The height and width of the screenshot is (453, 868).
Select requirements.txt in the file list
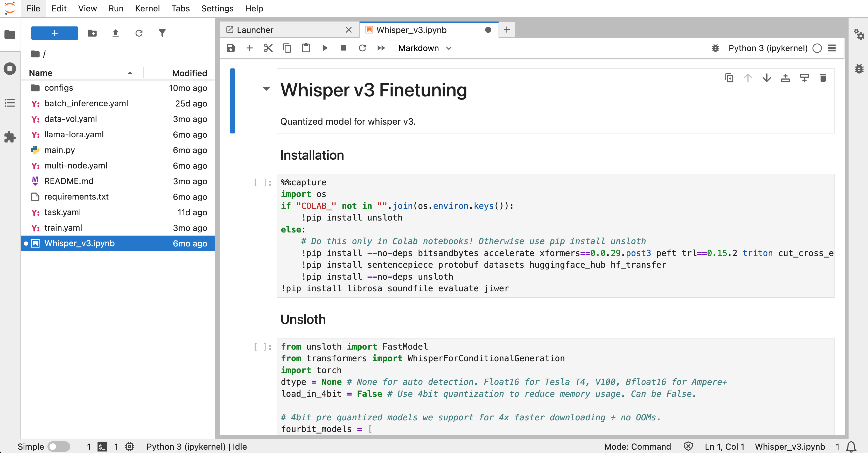118,197
